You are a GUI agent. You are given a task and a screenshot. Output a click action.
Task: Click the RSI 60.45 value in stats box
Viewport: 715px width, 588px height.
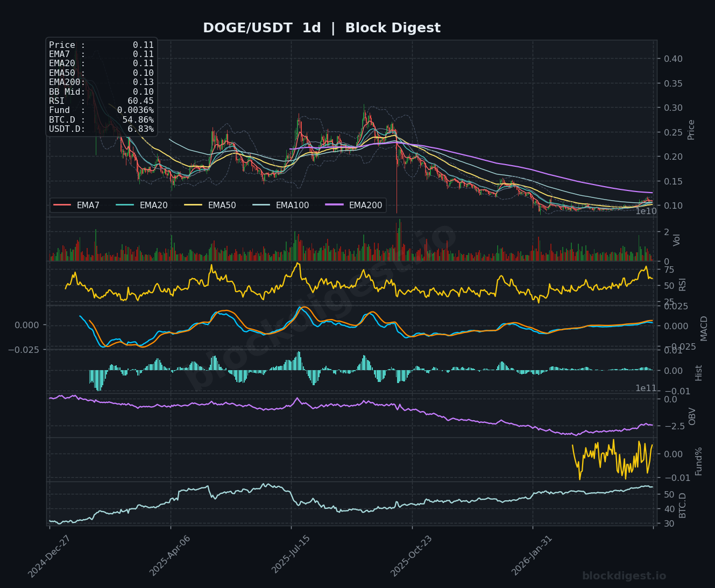click(140, 101)
